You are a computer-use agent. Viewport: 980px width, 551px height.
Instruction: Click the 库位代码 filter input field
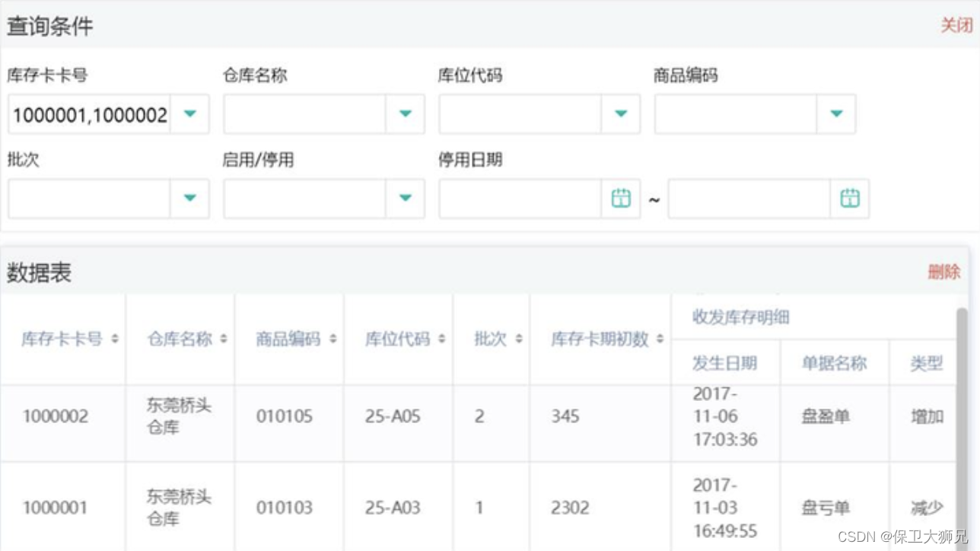click(x=520, y=114)
